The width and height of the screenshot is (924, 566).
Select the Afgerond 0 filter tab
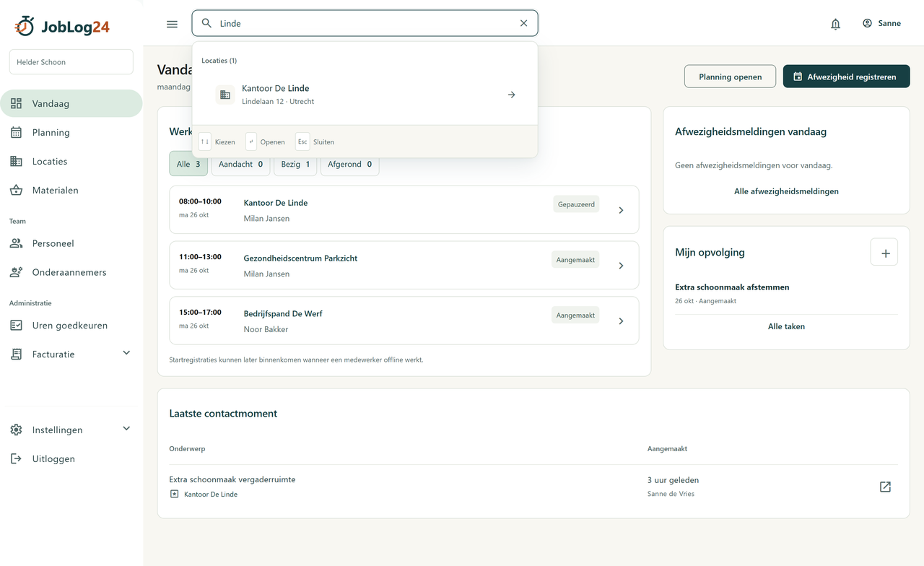[x=349, y=164]
